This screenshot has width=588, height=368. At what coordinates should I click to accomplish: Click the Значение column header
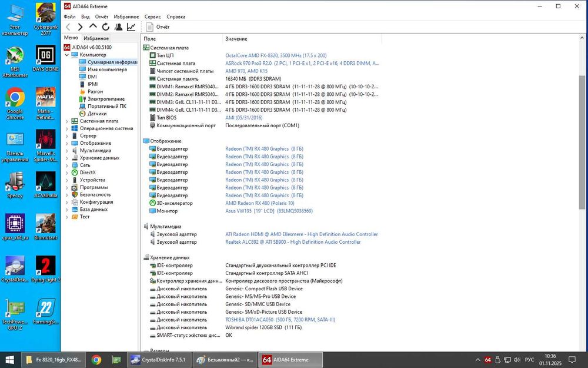pos(302,39)
